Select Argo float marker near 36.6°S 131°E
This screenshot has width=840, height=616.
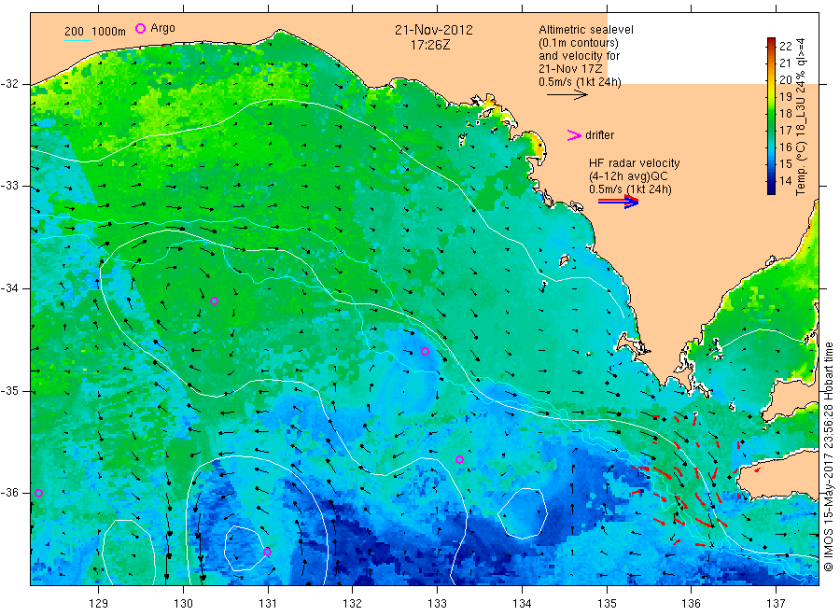(x=267, y=552)
